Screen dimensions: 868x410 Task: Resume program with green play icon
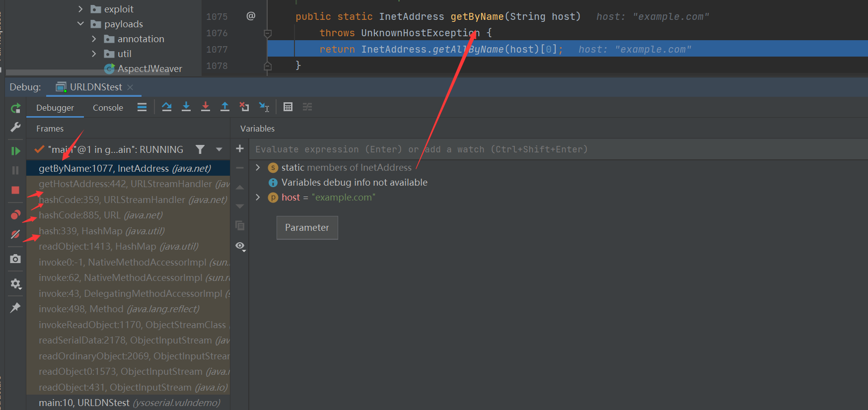[x=15, y=151]
